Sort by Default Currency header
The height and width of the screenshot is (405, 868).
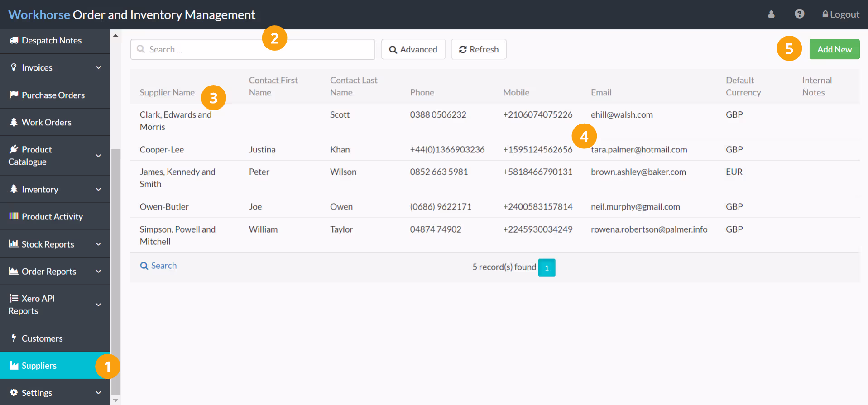coord(743,86)
